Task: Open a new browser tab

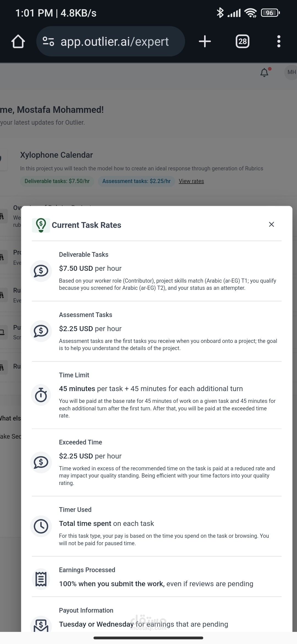Action: pos(205,42)
